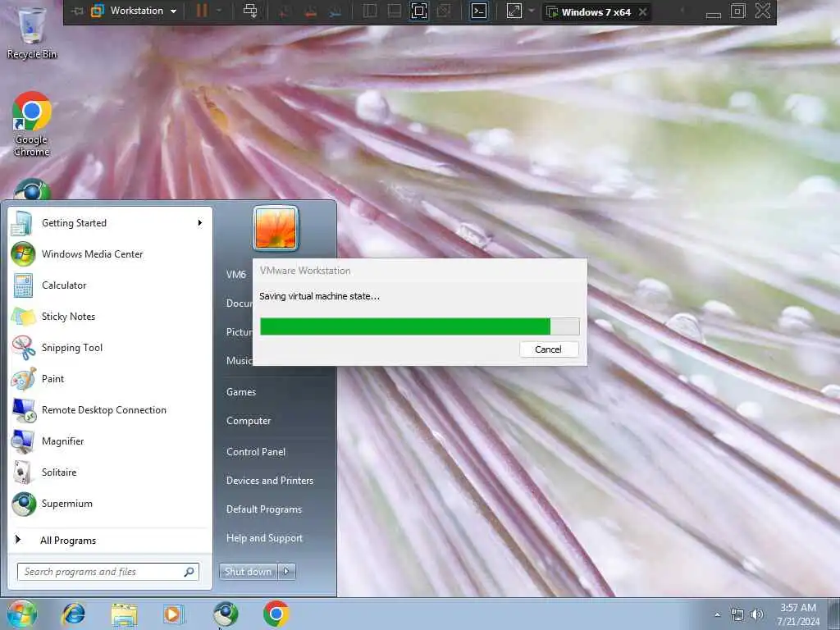Open Getting Started in Start menu
The height and width of the screenshot is (630, 840).
(x=107, y=223)
